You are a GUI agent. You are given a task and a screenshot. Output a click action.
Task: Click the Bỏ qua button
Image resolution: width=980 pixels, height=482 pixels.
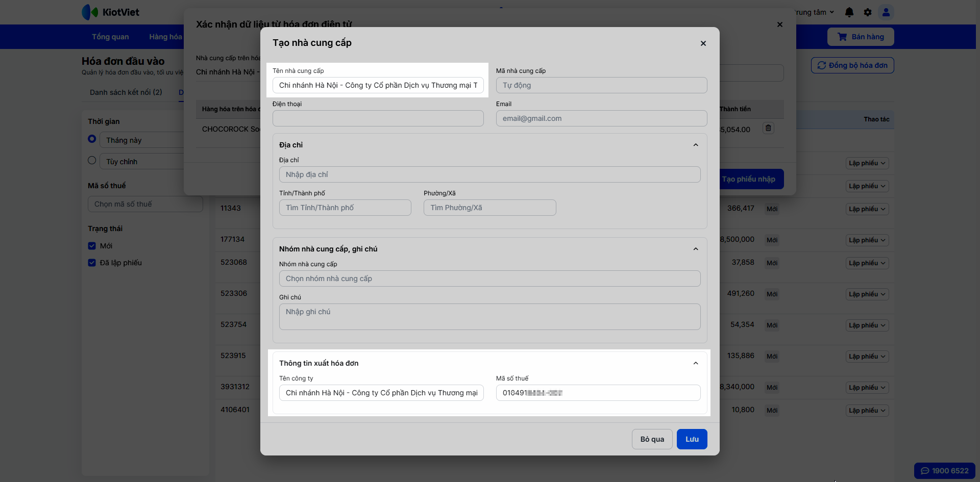(652, 439)
